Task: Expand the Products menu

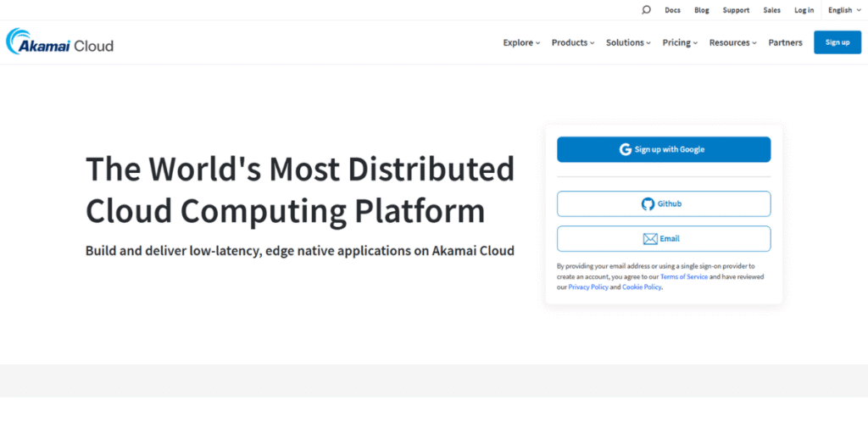Action: click(573, 42)
